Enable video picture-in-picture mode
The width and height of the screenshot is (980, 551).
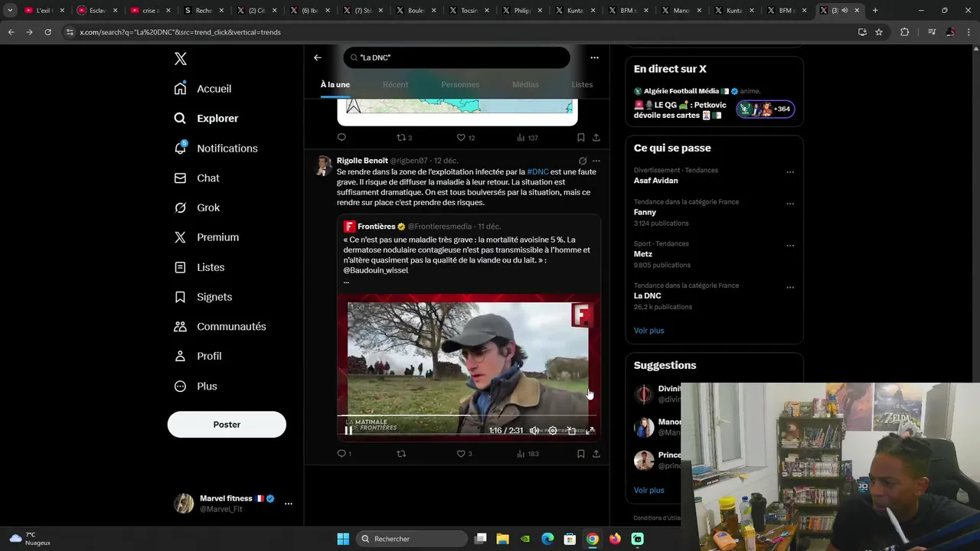point(571,431)
